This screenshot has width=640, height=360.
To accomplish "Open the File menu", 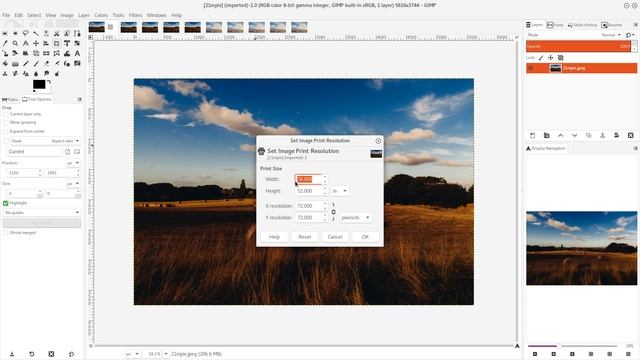I will [6, 15].
